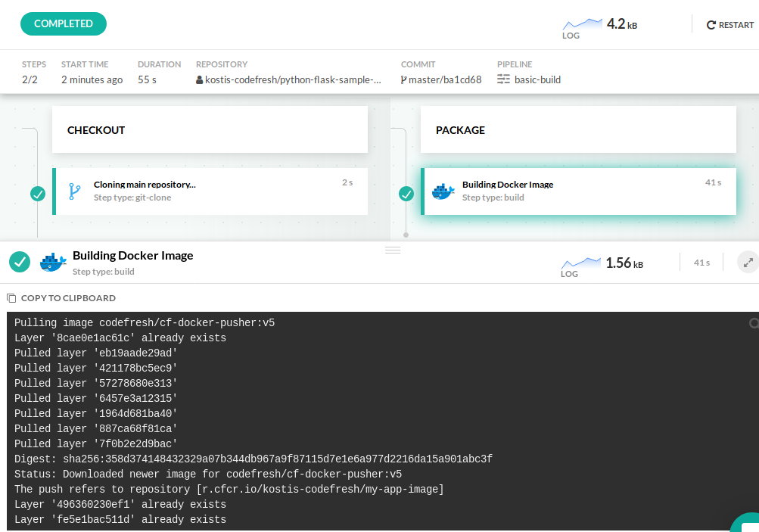
Task: Click the search icon in log console
Action: pos(754,323)
